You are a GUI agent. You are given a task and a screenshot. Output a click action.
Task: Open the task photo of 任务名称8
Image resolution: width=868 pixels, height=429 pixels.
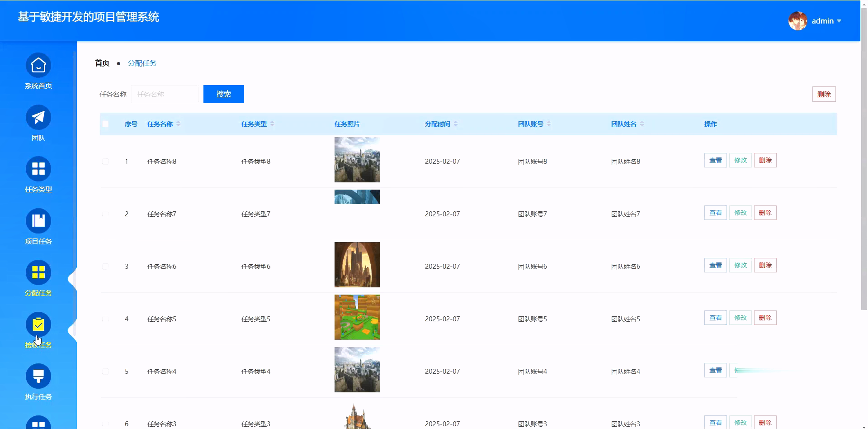pos(357,160)
